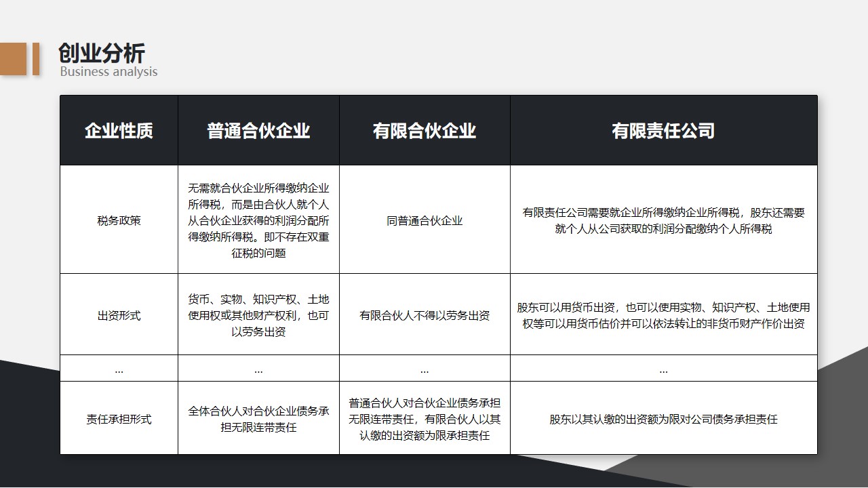
Task: Click the row label 出资形式
Action: pos(119,315)
